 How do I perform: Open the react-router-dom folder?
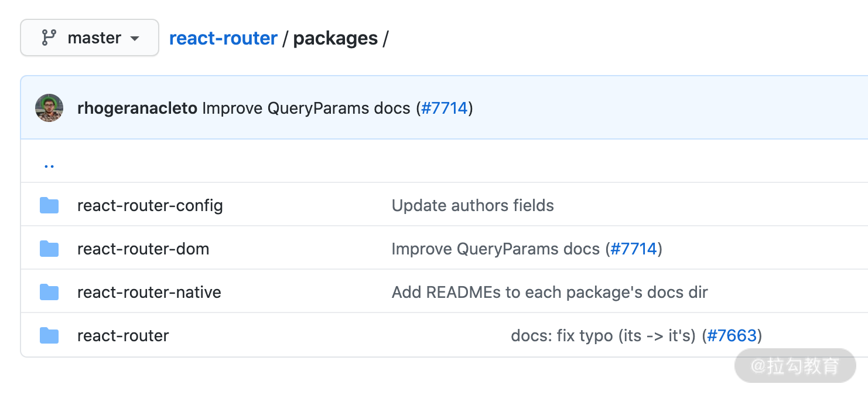pyautogui.click(x=143, y=249)
